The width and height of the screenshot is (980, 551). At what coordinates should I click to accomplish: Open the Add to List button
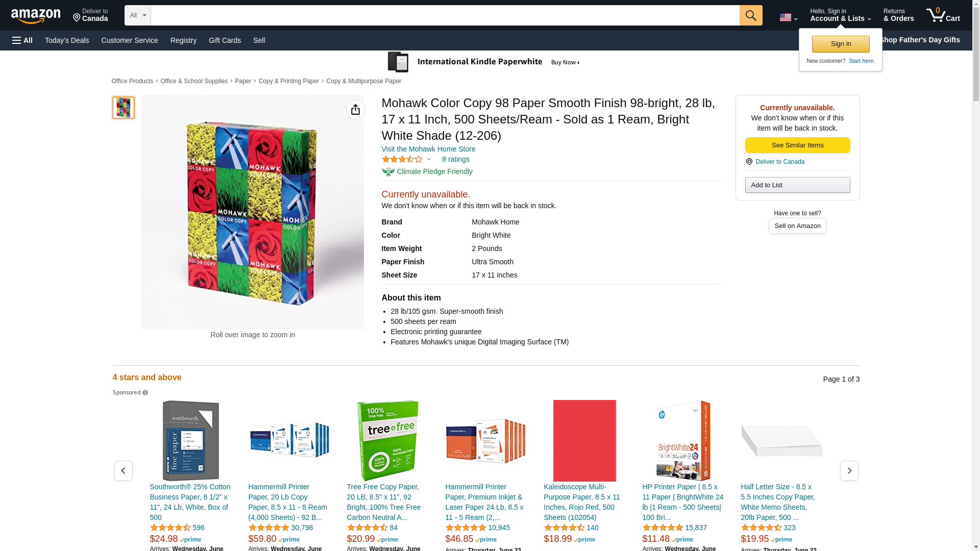pos(797,185)
